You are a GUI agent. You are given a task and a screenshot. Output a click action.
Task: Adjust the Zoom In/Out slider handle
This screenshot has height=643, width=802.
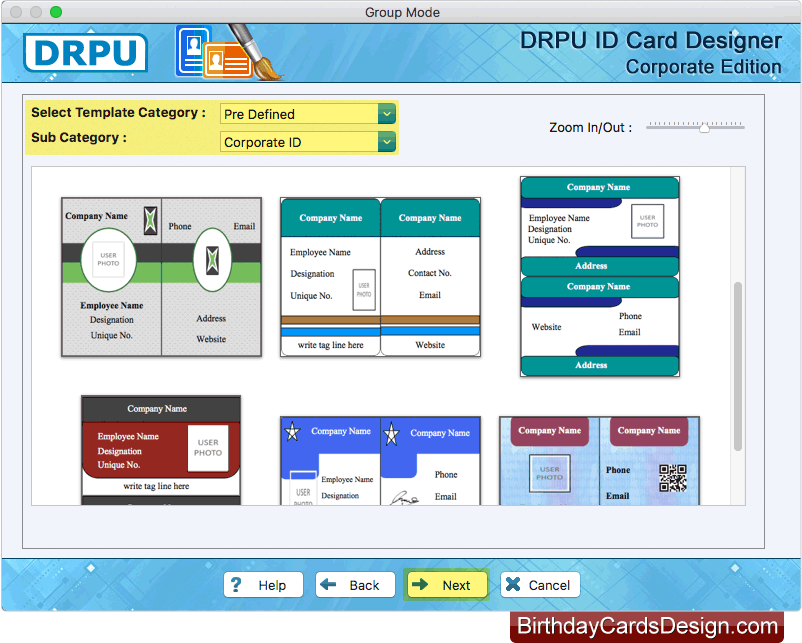click(704, 128)
